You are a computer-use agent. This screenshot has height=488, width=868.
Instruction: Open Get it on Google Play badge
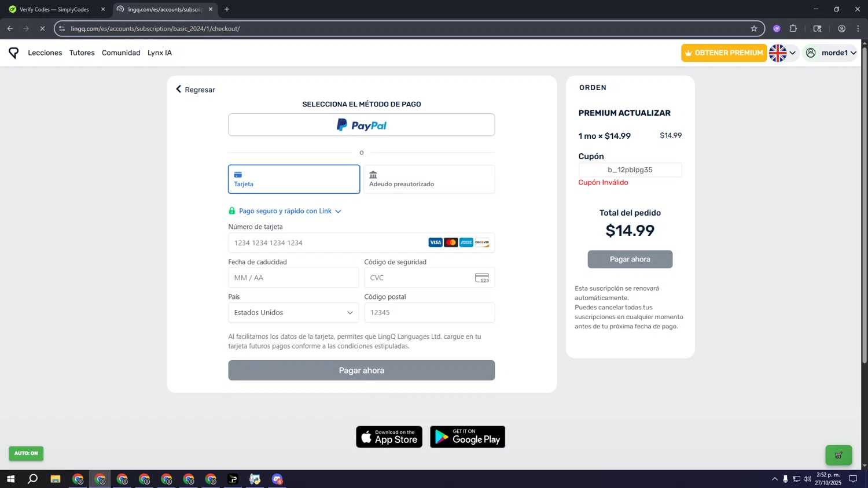click(468, 437)
